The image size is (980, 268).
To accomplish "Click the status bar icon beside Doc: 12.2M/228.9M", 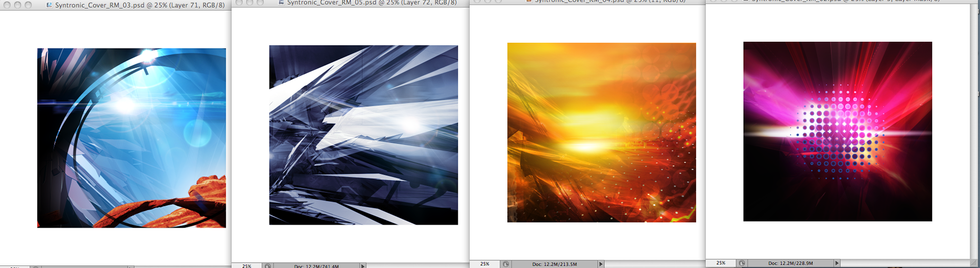I will click(x=742, y=263).
